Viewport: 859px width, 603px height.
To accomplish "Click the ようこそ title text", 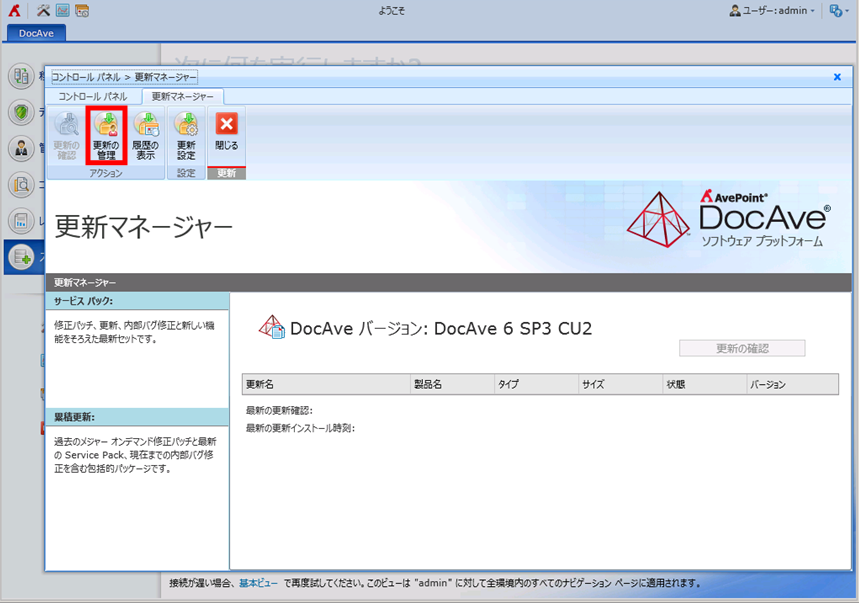I will (392, 11).
